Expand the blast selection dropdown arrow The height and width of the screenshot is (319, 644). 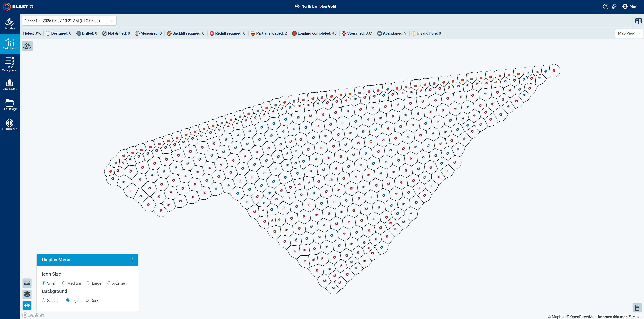tap(112, 21)
